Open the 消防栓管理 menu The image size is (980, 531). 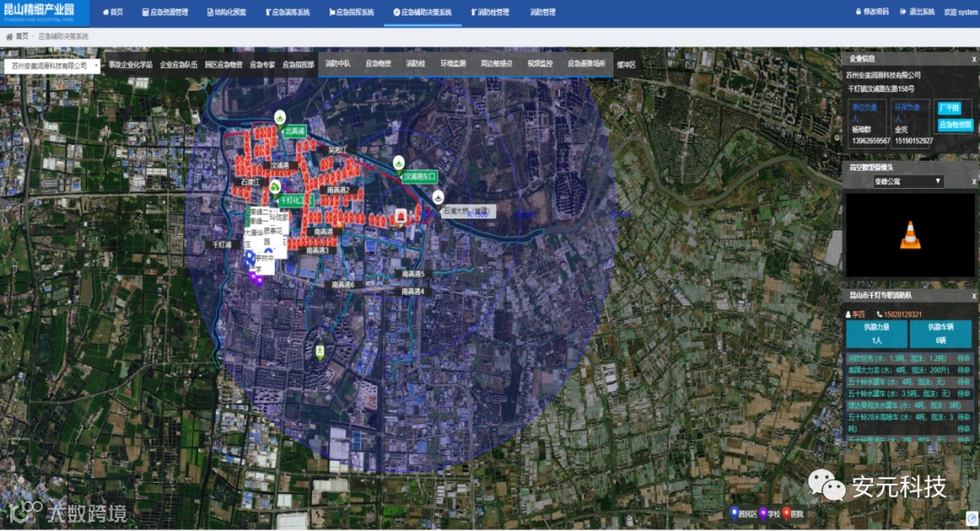click(490, 12)
